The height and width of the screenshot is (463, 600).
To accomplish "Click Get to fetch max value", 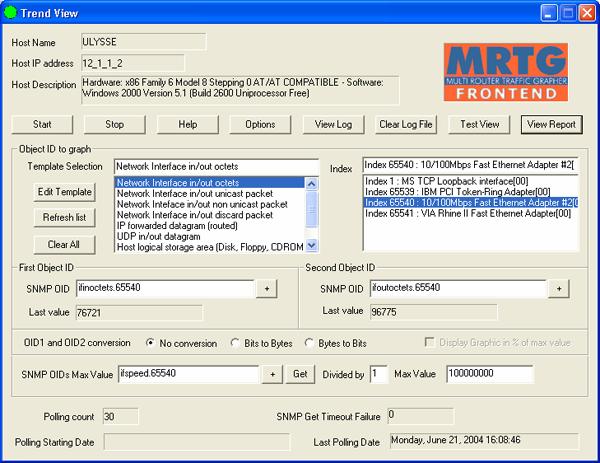I will coord(300,373).
